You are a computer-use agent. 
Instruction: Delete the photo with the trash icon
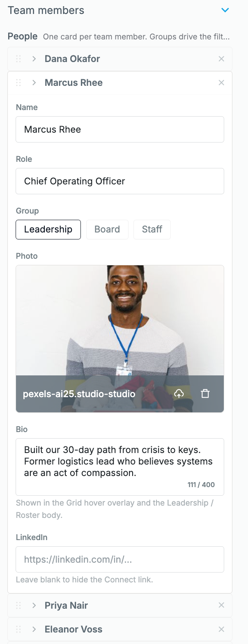click(x=205, y=393)
